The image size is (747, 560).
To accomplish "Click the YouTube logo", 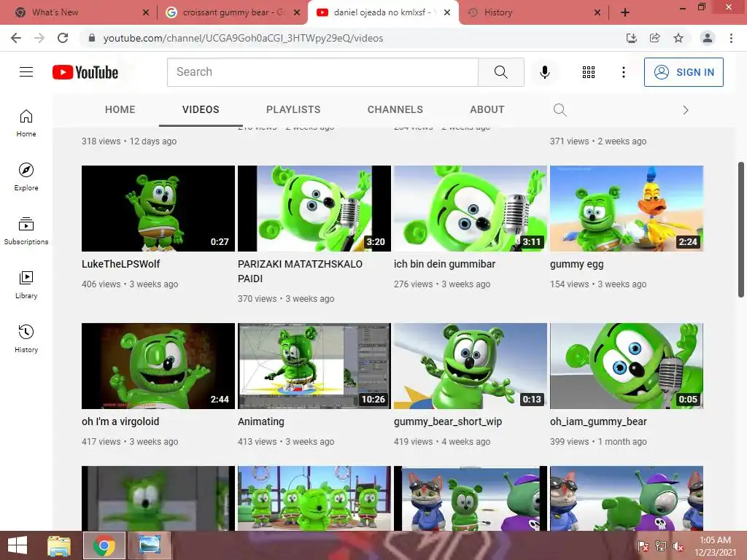I will click(85, 72).
